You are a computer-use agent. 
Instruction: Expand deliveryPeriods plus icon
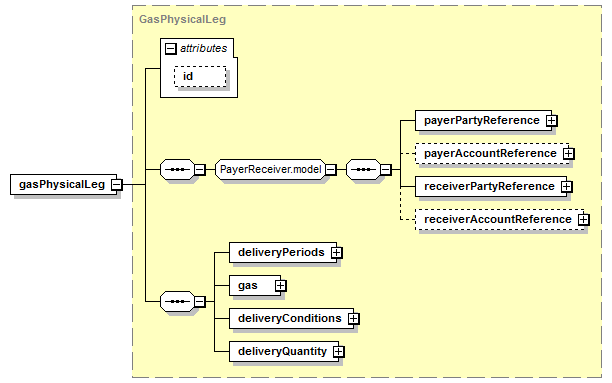coord(336,253)
